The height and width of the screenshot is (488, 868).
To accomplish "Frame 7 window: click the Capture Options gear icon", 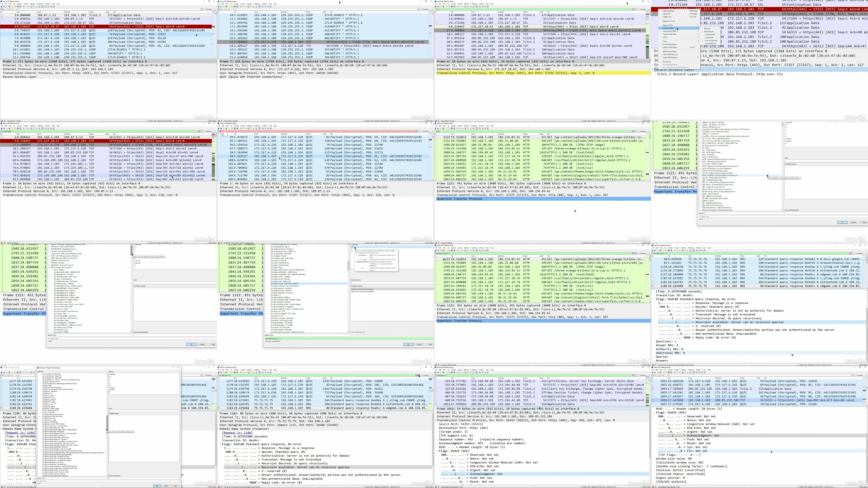I will coord(226,7).
